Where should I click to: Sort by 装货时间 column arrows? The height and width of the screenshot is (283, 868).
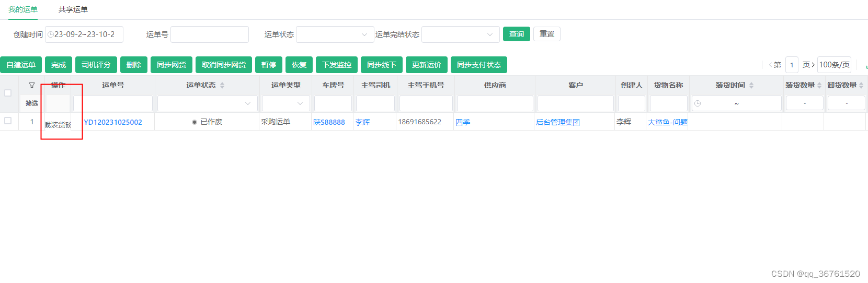(x=751, y=85)
